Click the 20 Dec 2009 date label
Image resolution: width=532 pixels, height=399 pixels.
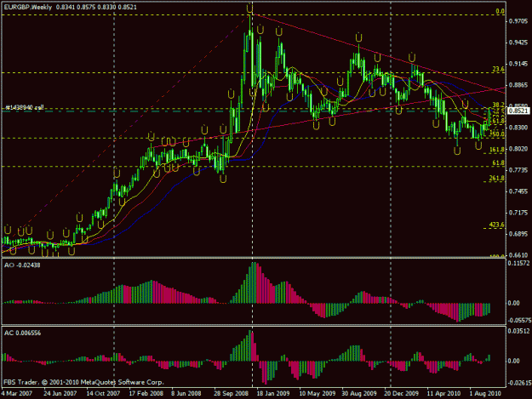tap(402, 394)
